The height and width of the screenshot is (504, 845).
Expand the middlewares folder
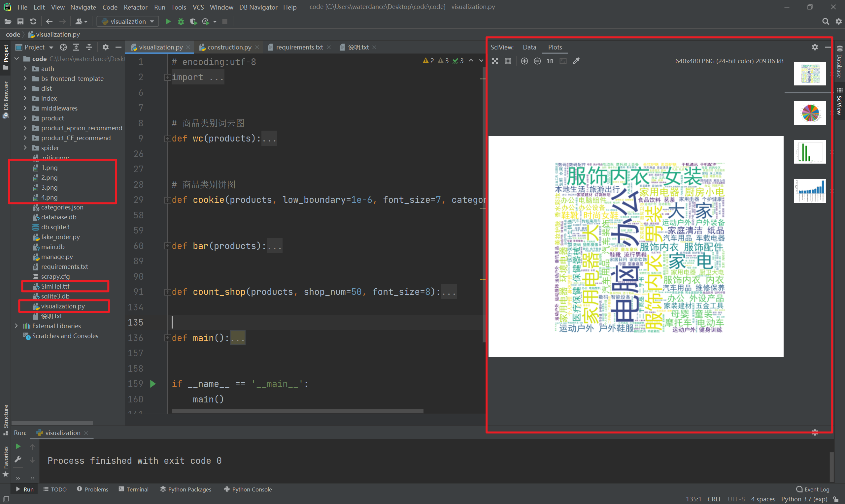pyautogui.click(x=25, y=108)
